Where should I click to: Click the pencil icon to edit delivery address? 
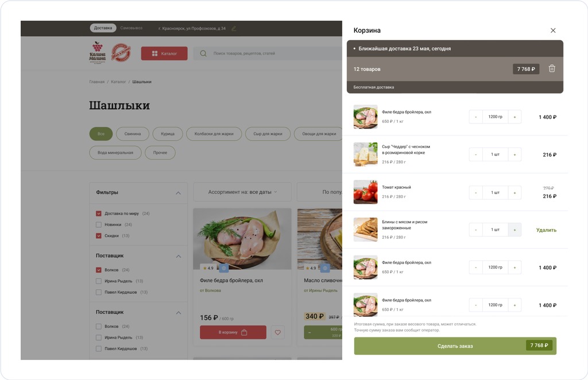pos(234,29)
